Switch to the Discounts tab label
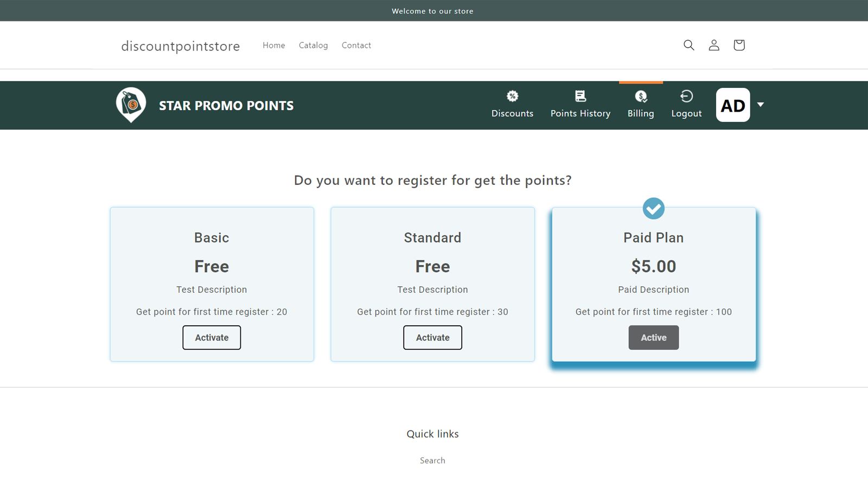 (513, 113)
